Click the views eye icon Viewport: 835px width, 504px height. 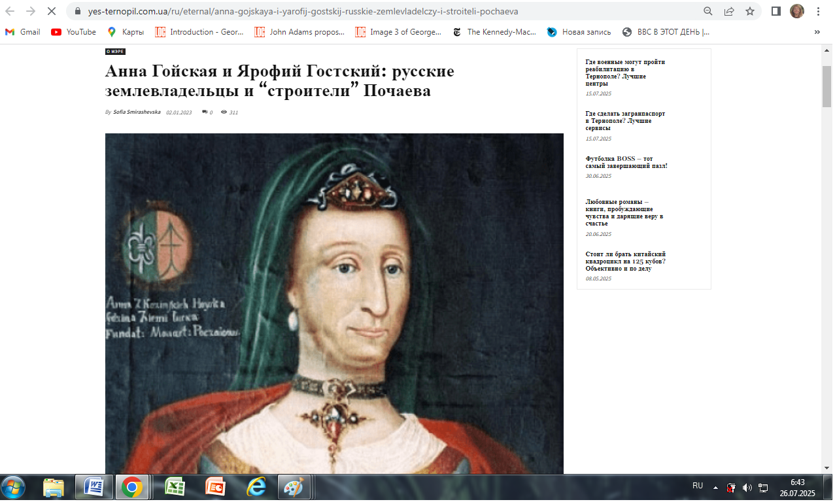224,112
